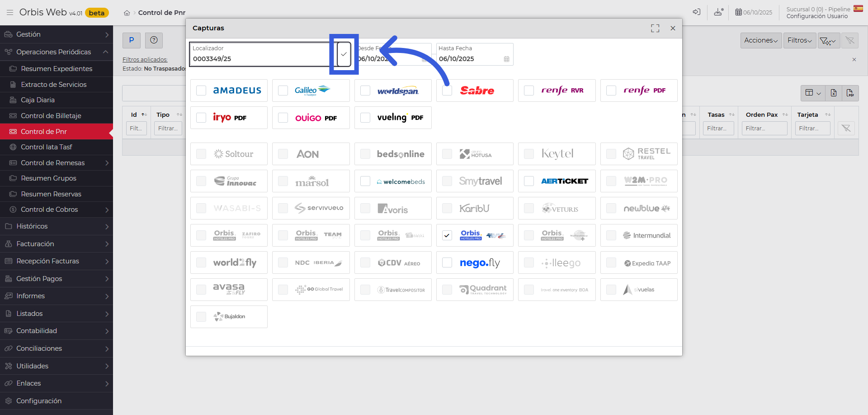Click the logout arrow icon in top bar

[697, 12]
